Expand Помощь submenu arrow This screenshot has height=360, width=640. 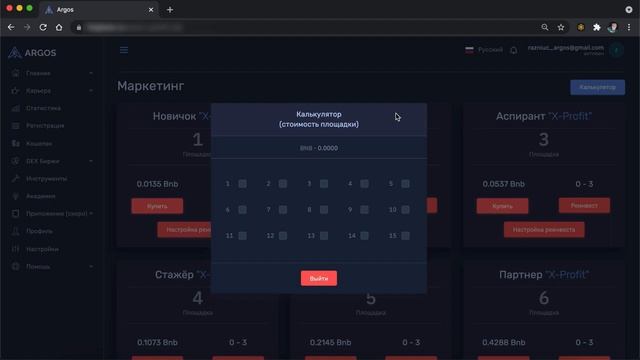coord(91,266)
